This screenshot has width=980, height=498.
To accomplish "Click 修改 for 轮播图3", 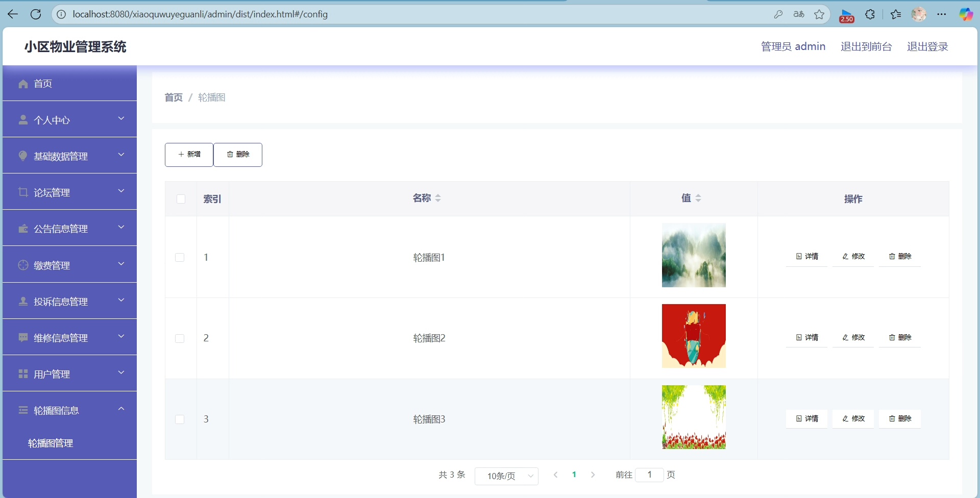I will click(853, 419).
